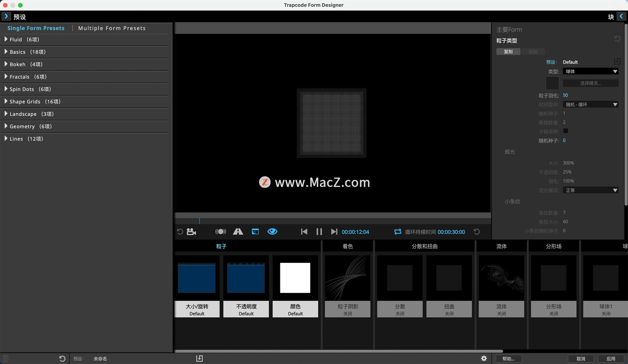
Task: Toggle the sub-frame sampling checkbox
Action: [x=566, y=131]
